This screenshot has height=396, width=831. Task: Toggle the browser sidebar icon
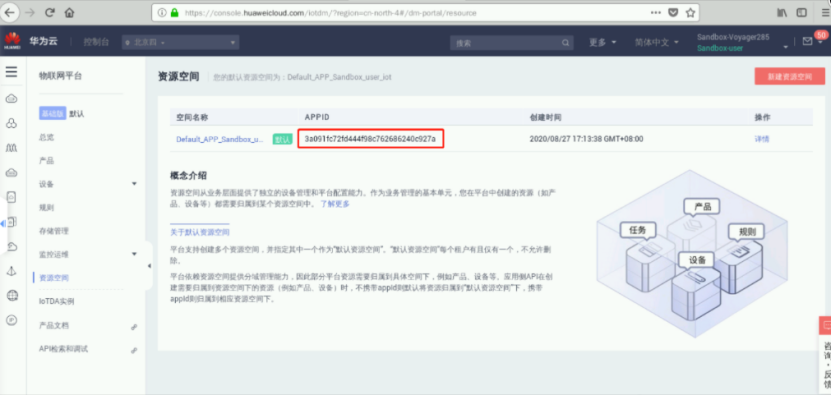[802, 13]
